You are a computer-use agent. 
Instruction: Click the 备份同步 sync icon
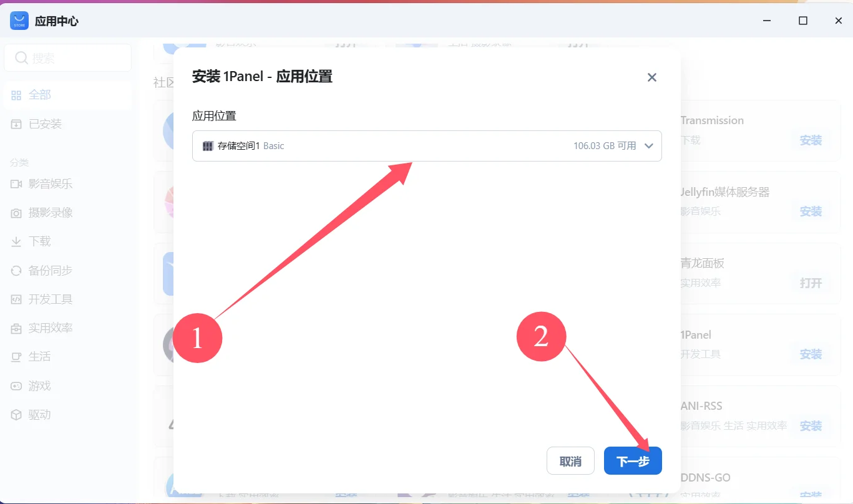pyautogui.click(x=16, y=271)
